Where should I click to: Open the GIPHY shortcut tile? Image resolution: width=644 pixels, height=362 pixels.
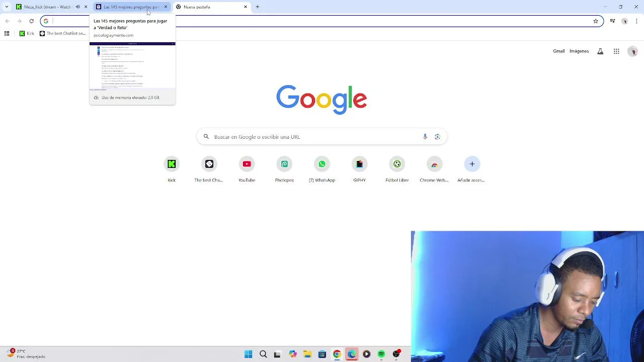point(359,170)
